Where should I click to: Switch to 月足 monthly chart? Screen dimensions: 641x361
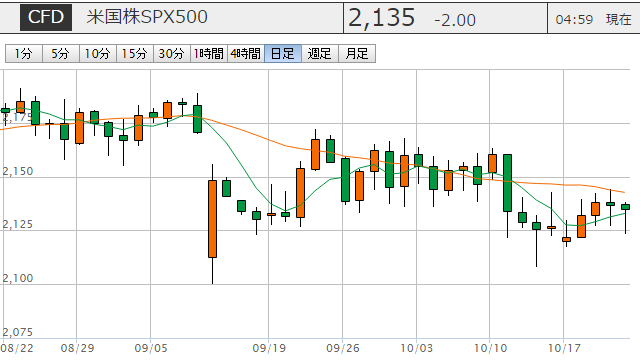pyautogui.click(x=357, y=54)
